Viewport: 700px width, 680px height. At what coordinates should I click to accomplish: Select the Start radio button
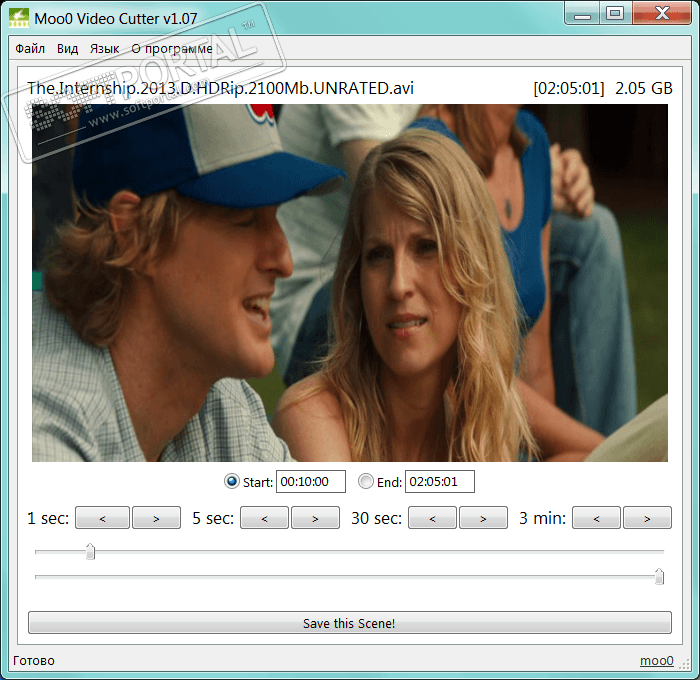click(x=232, y=481)
